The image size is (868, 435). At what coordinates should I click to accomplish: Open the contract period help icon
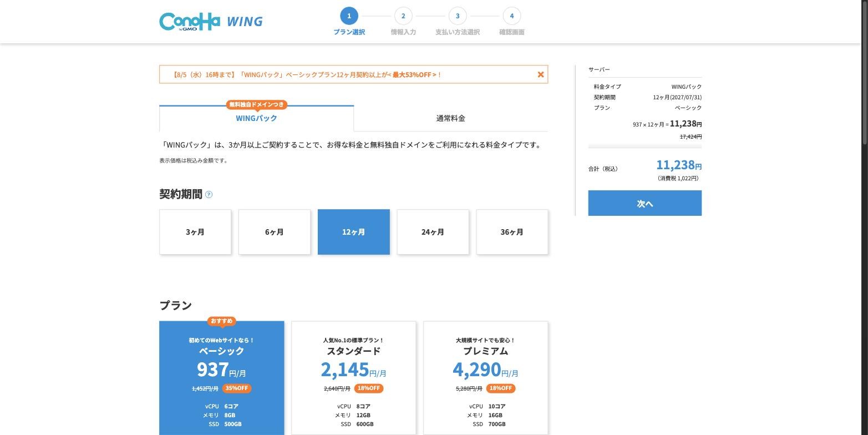click(209, 195)
